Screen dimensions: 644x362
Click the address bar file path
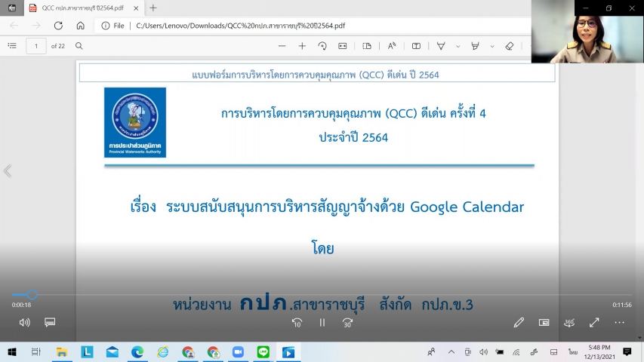pos(240,26)
